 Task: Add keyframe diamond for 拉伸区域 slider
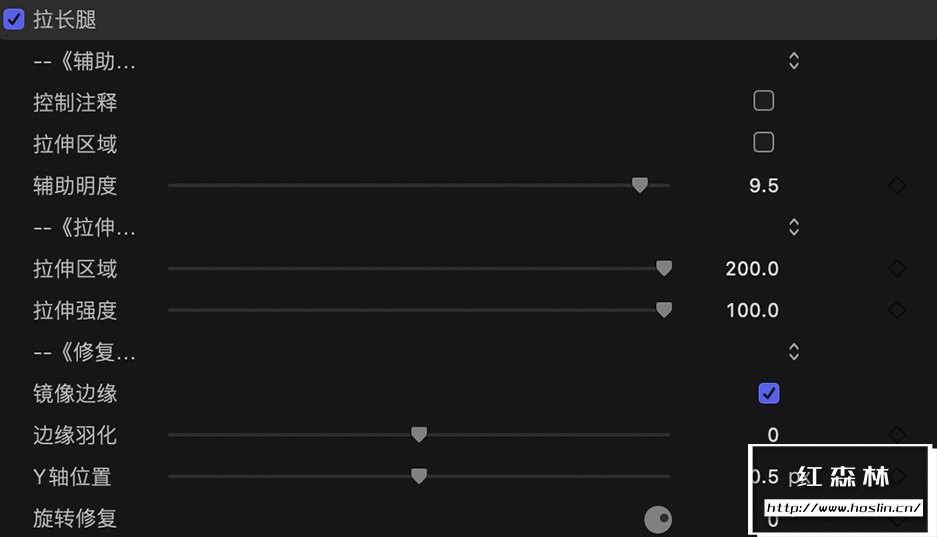pos(896,268)
